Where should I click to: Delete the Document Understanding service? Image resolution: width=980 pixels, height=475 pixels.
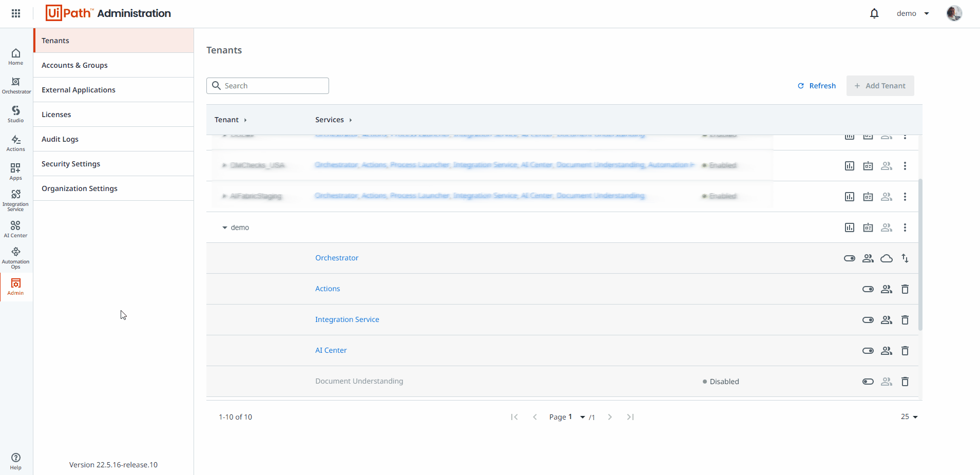point(905,382)
